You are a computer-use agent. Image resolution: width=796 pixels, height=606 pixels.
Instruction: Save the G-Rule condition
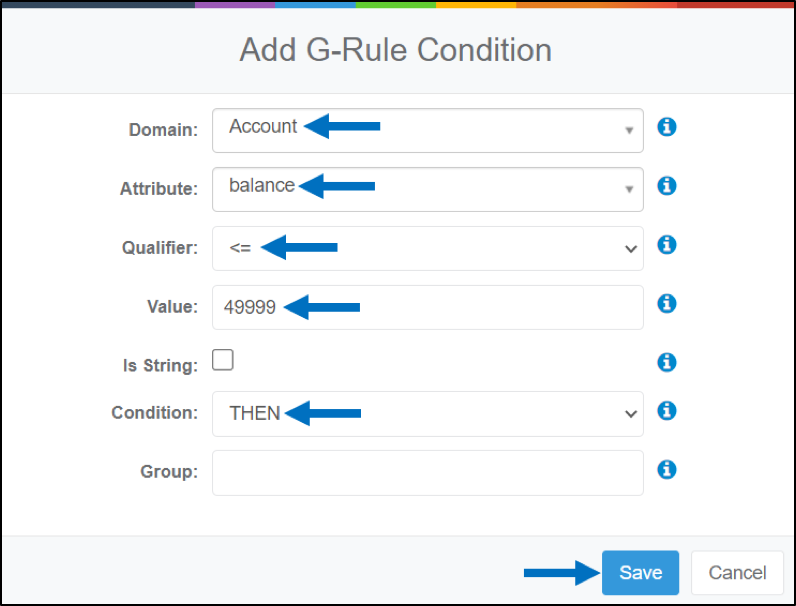640,573
